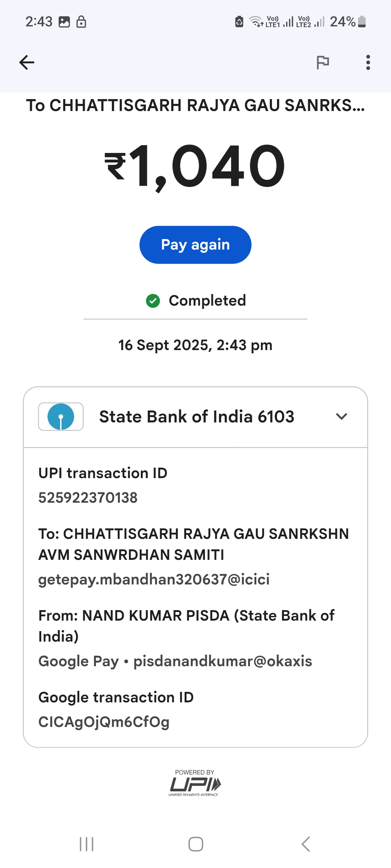The height and width of the screenshot is (868, 391).
Task: Open the three-dot overflow menu
Action: click(x=368, y=63)
